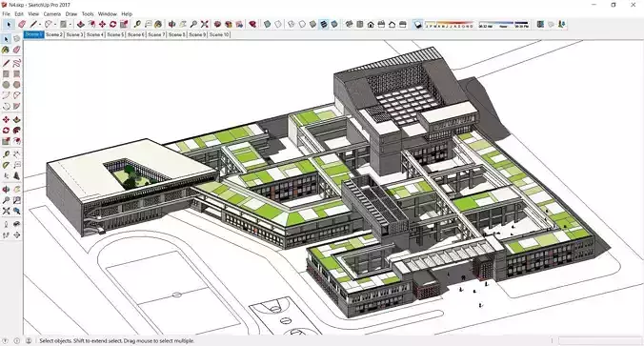Image resolution: width=644 pixels, height=346 pixels.
Task: Open the 3D Warehouse icon
Action: pos(217,24)
